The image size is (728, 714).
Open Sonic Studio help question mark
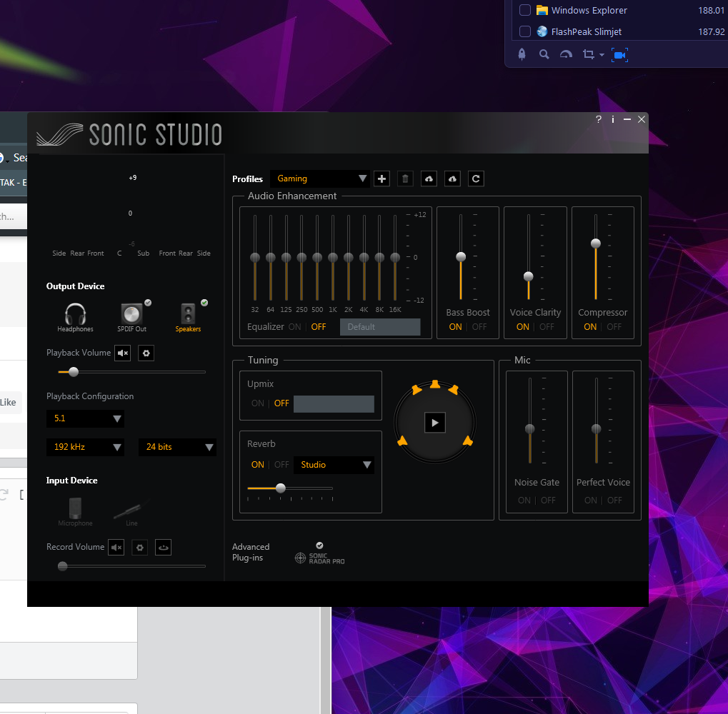click(599, 120)
